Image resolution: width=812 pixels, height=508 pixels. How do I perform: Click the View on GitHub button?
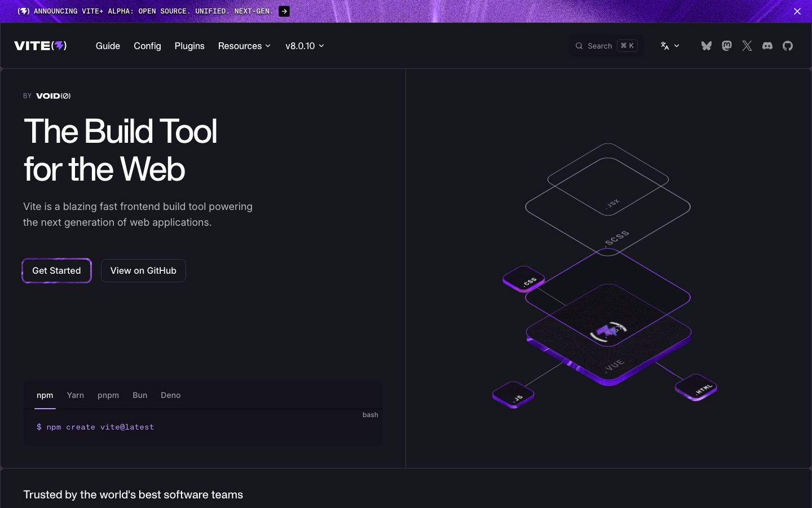(x=143, y=270)
